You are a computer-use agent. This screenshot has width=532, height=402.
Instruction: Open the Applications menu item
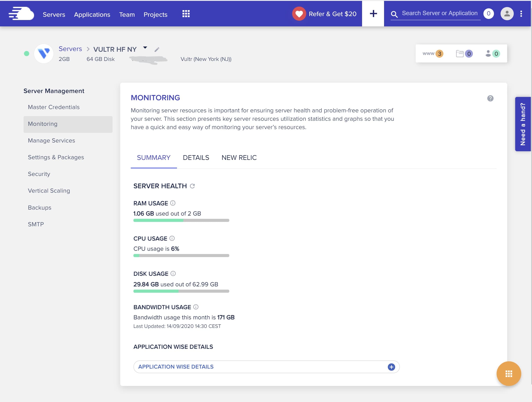click(x=92, y=15)
